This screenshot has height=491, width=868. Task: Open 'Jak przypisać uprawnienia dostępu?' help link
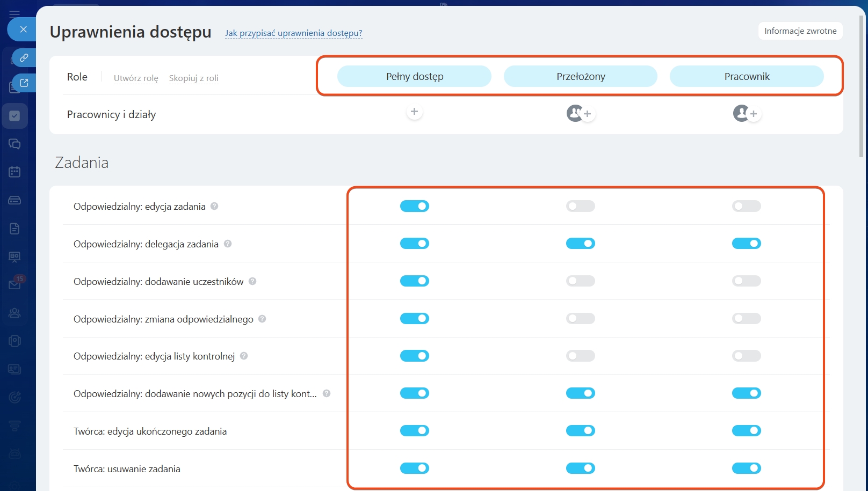pos(293,33)
